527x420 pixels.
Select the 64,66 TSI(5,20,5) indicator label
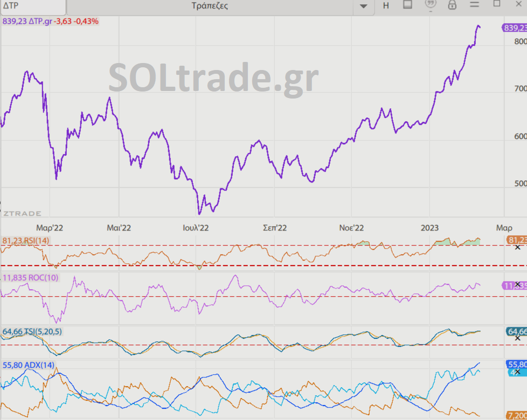pyautogui.click(x=32, y=332)
